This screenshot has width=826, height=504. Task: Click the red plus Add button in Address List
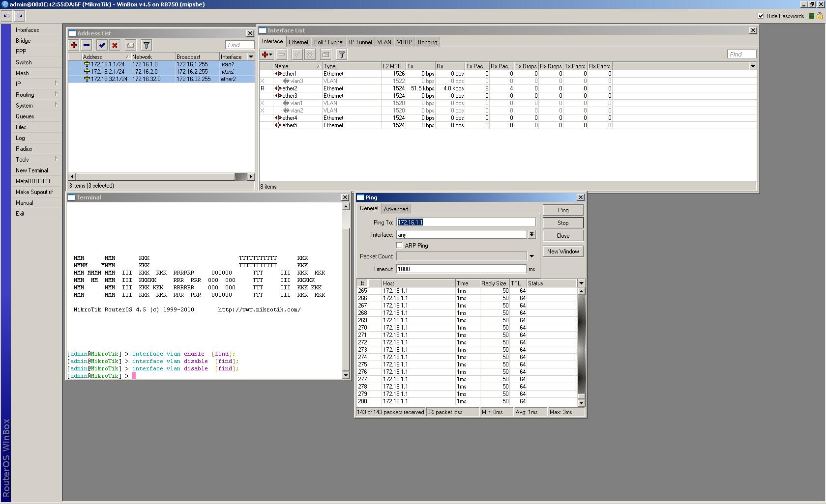74,45
